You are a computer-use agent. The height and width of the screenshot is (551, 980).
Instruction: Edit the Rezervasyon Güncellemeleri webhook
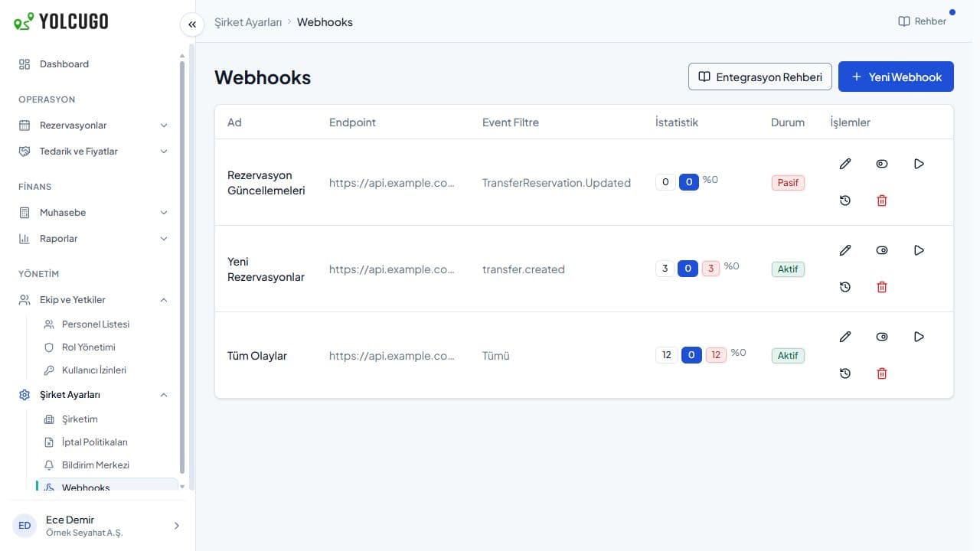(x=845, y=164)
